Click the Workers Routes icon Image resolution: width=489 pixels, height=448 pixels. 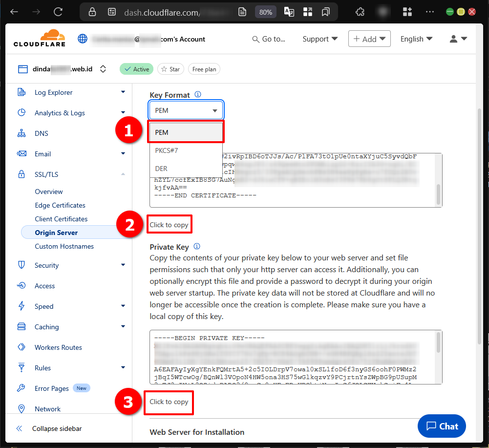pos(21,347)
